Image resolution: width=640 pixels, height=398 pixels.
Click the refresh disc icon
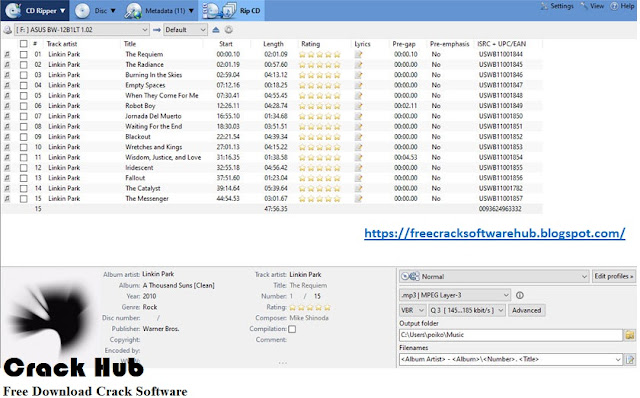click(x=229, y=30)
